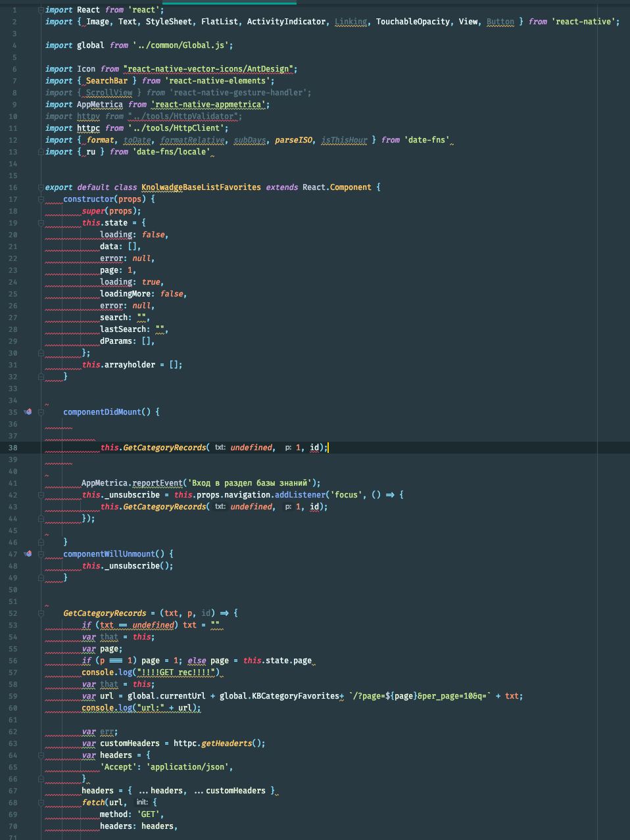The width and height of the screenshot is (630, 840).
Task: Click the 'Вход в раздел базы знаний' string
Action: click(x=249, y=483)
